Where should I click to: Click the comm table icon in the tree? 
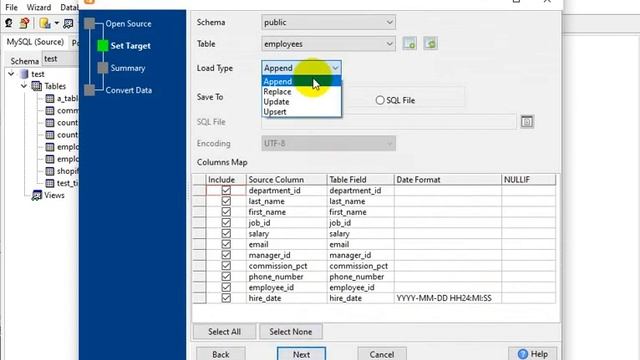(x=50, y=111)
